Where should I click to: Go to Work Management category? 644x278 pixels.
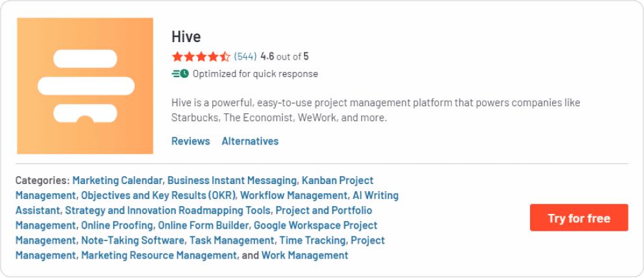pos(304,255)
